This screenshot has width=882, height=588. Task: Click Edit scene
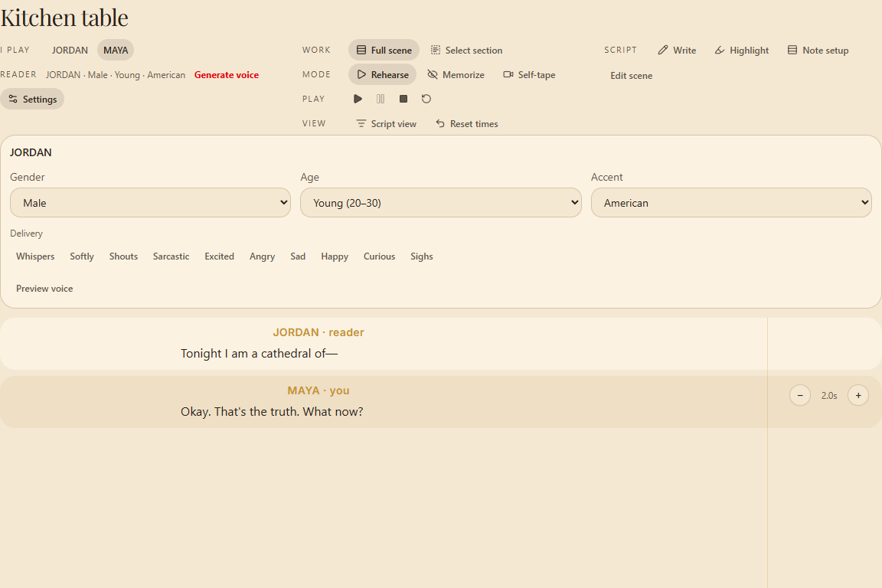[x=631, y=75]
